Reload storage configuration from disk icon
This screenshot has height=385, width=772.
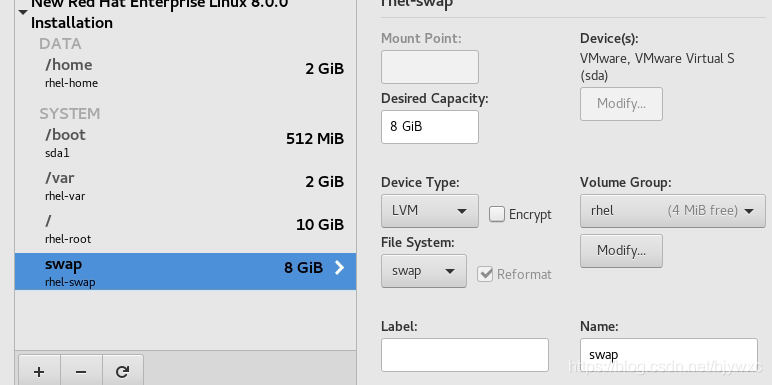pyautogui.click(x=123, y=372)
